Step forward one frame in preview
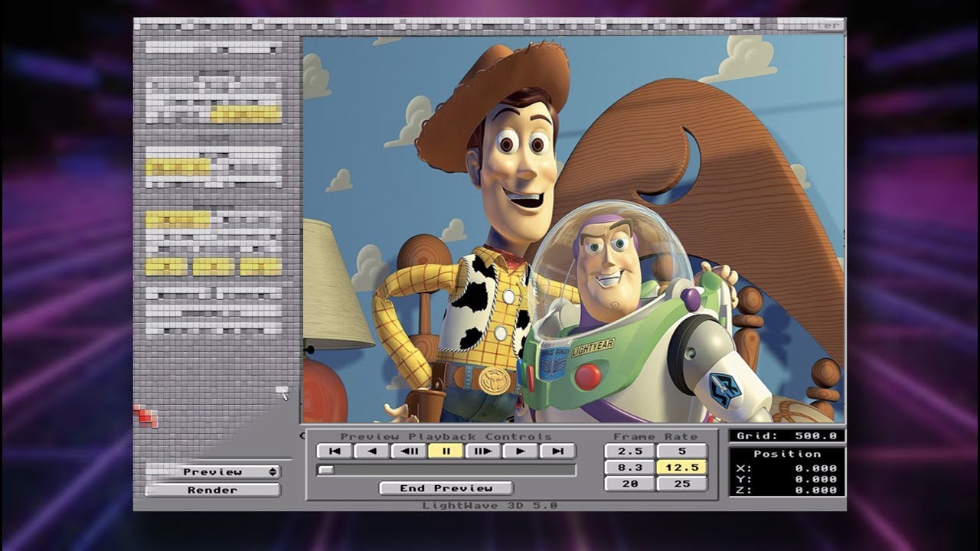Screen dimensions: 980x551 483,452
